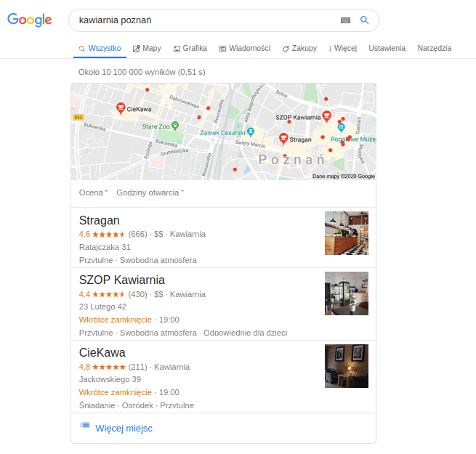The width and height of the screenshot is (476, 454).
Task: Expand the Ocena filter dropdown
Action: [93, 192]
